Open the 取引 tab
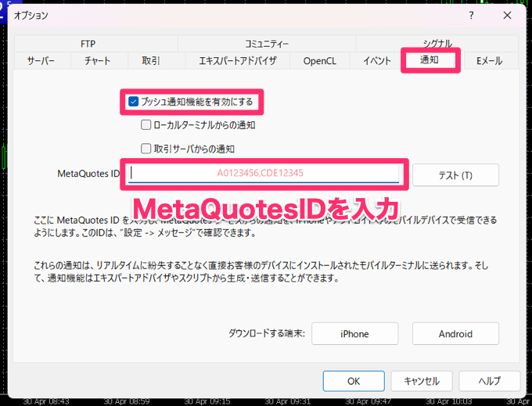Viewport: 532px width, 406px height. [156, 61]
